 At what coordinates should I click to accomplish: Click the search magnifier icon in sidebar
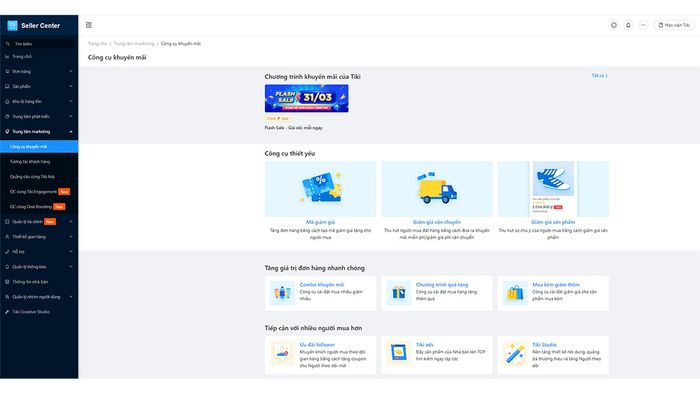pos(8,44)
